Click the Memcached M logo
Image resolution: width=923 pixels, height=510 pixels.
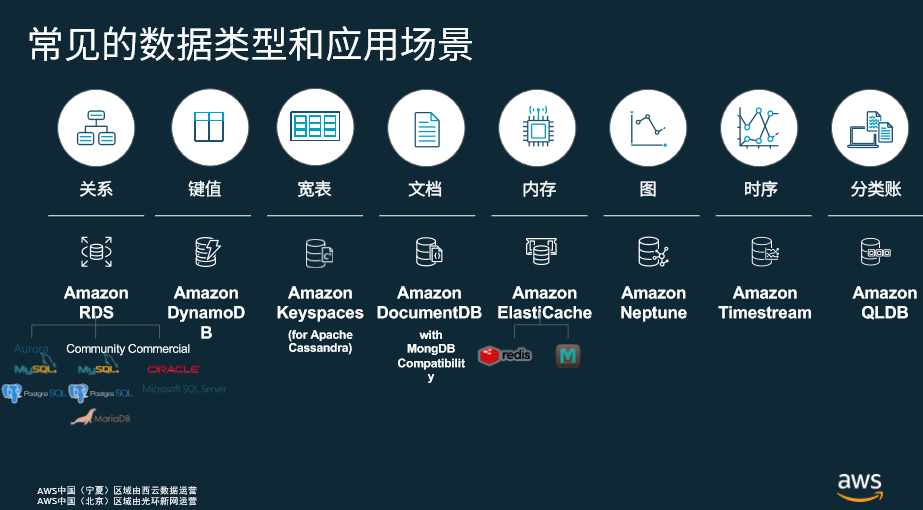coord(568,356)
